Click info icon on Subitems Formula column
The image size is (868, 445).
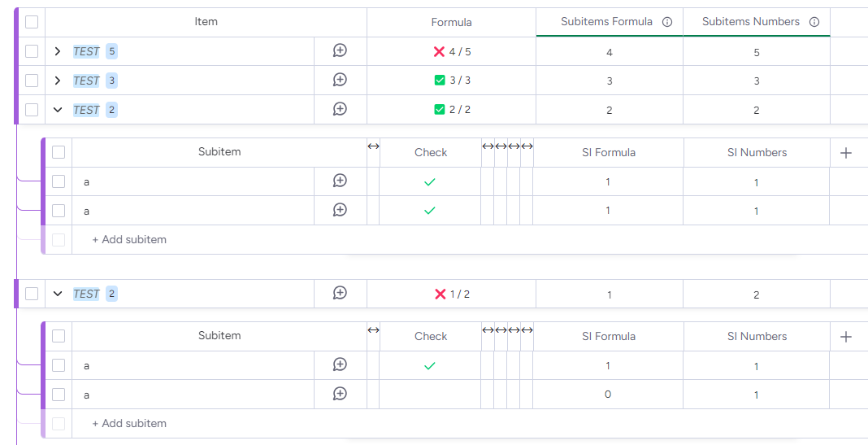667,22
